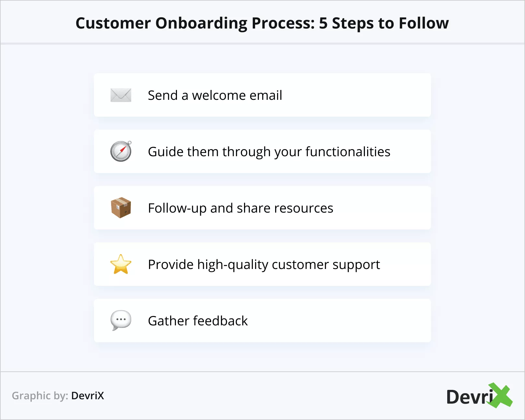
Task: Select the "Send a welcome email" step text
Action: pyautogui.click(x=215, y=95)
